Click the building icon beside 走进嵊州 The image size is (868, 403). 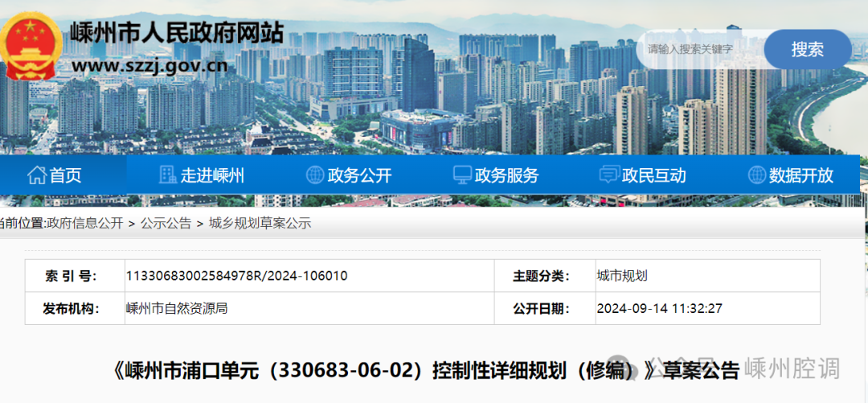click(x=168, y=175)
